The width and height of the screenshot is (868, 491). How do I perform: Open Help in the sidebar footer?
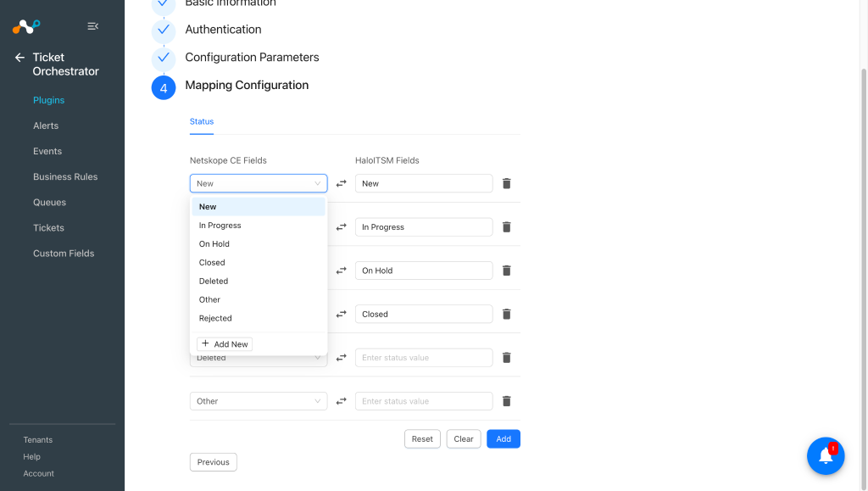[x=31, y=457]
